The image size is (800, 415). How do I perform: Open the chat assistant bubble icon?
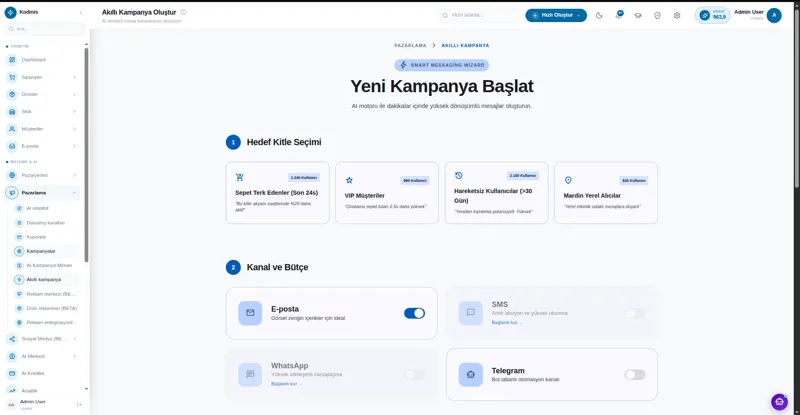[x=780, y=402]
